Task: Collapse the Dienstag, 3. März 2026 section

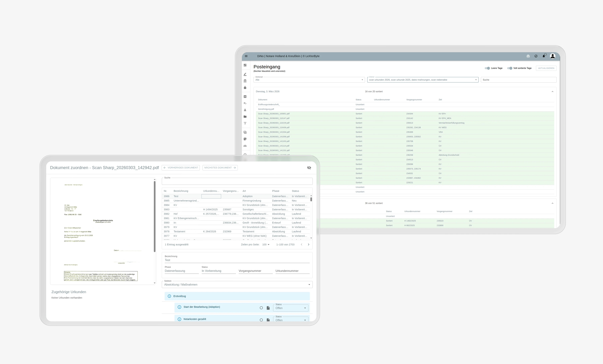Action: point(552,92)
